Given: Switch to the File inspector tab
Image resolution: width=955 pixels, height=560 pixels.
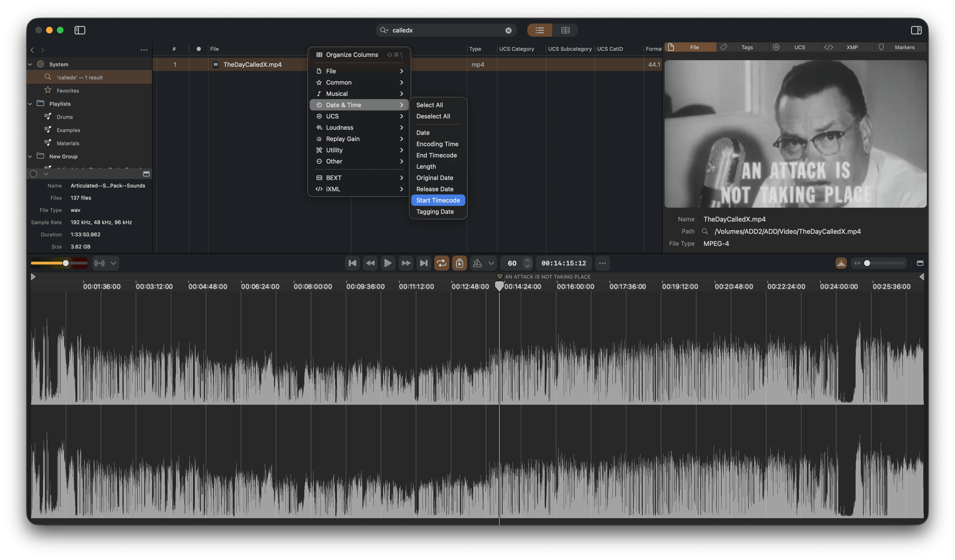Looking at the screenshot, I should coord(691,47).
